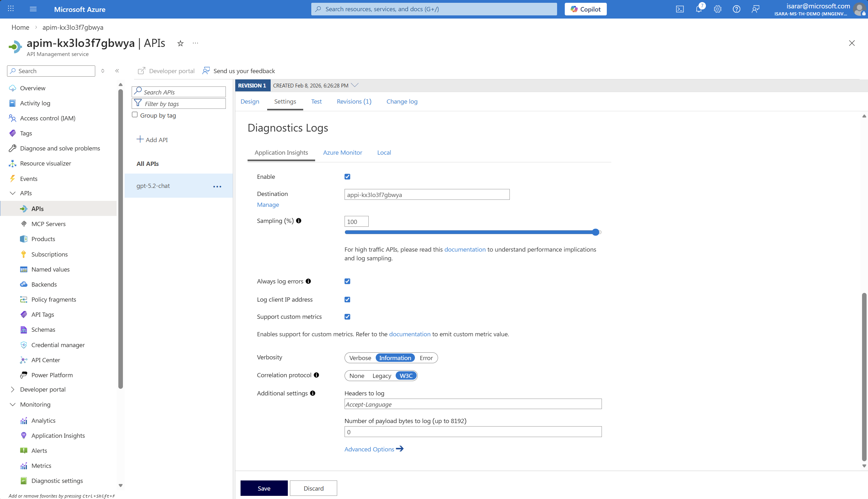Open the Overview page icon
This screenshot has width=868, height=499.
tap(13, 88)
